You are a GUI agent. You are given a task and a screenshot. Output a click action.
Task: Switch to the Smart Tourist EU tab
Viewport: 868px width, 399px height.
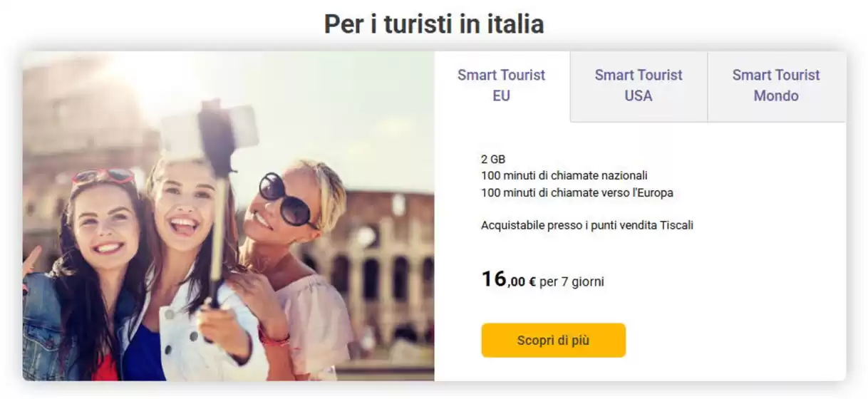[501, 85]
